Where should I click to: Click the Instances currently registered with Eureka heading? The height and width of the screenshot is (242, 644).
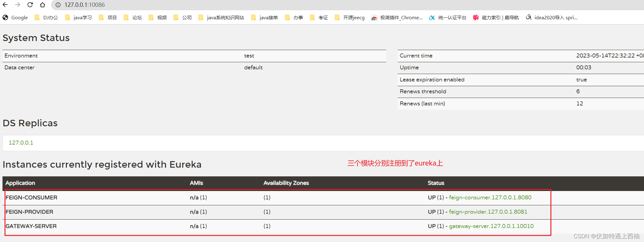coord(102,165)
